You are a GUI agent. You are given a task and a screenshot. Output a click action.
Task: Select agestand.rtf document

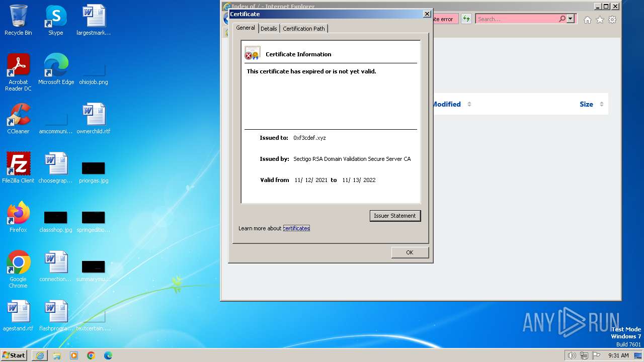tap(18, 316)
